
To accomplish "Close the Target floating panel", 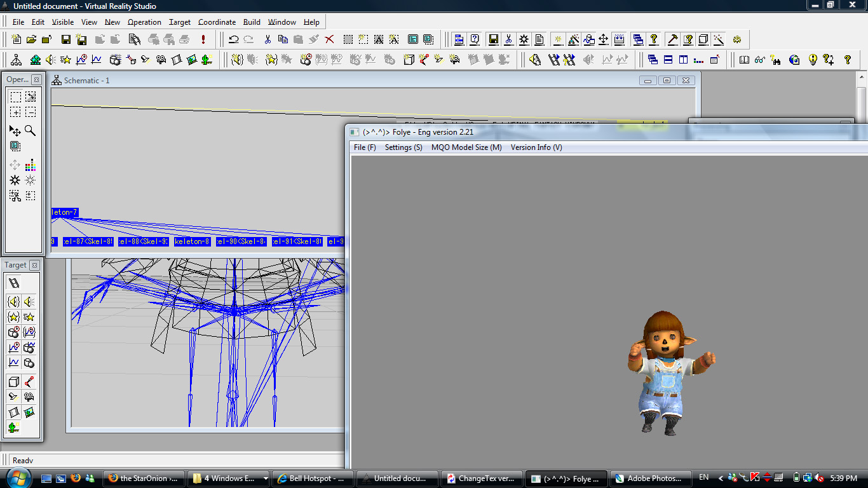I will point(35,265).
